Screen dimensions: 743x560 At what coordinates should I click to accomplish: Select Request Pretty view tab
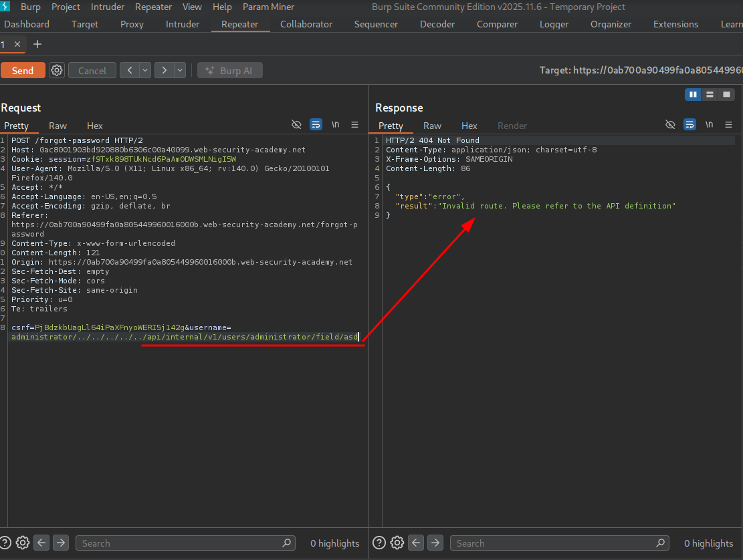17,126
